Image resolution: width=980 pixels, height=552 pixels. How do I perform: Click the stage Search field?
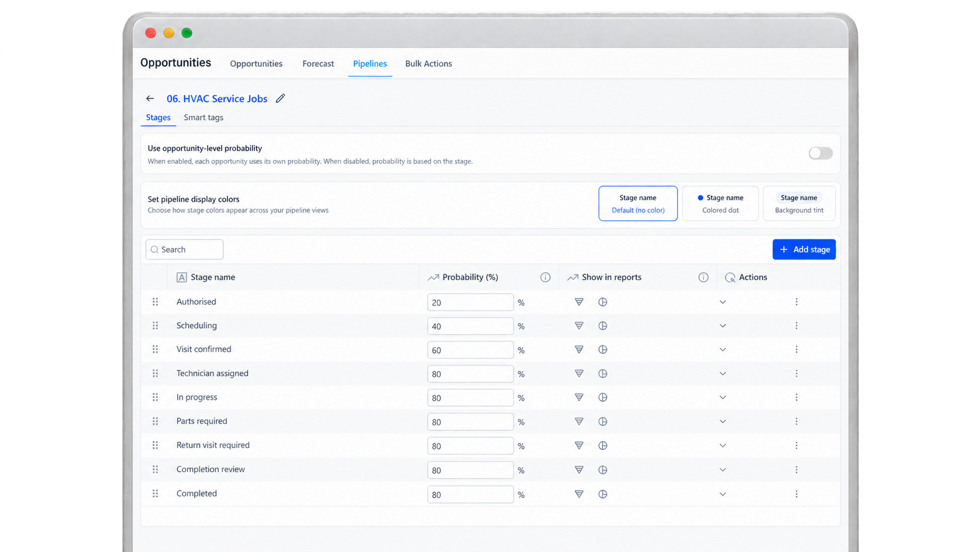tap(184, 249)
